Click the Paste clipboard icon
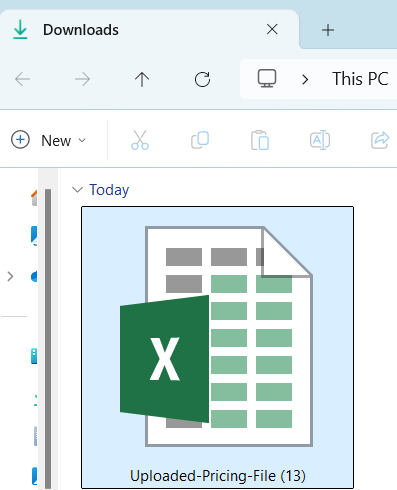The height and width of the screenshot is (490, 397). tap(260, 140)
